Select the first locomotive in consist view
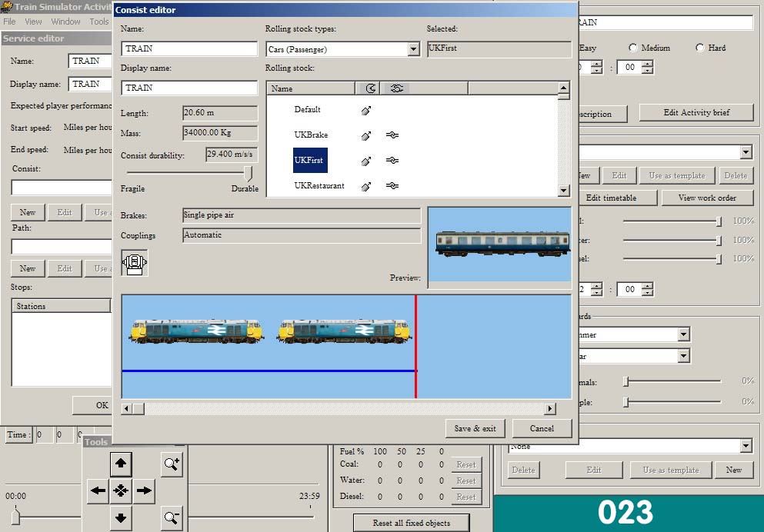 coord(196,331)
